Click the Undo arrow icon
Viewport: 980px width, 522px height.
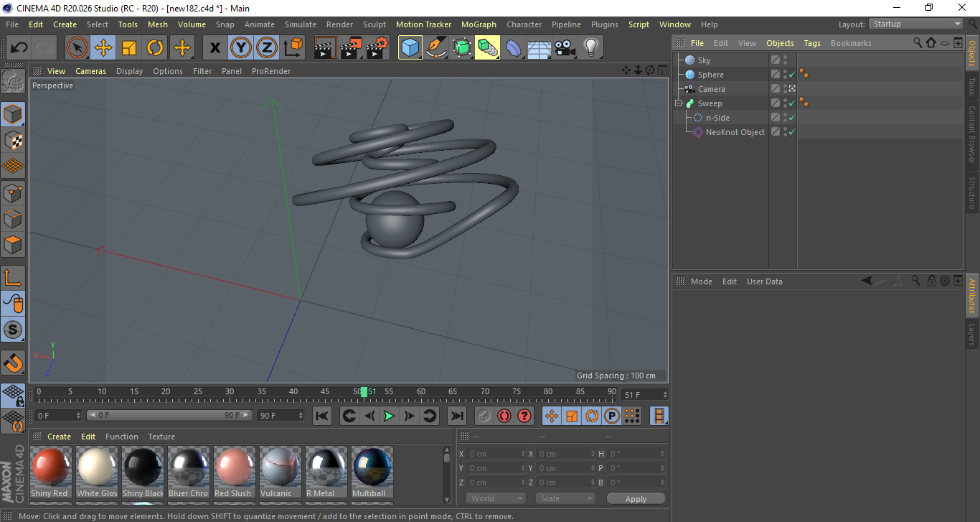click(19, 48)
